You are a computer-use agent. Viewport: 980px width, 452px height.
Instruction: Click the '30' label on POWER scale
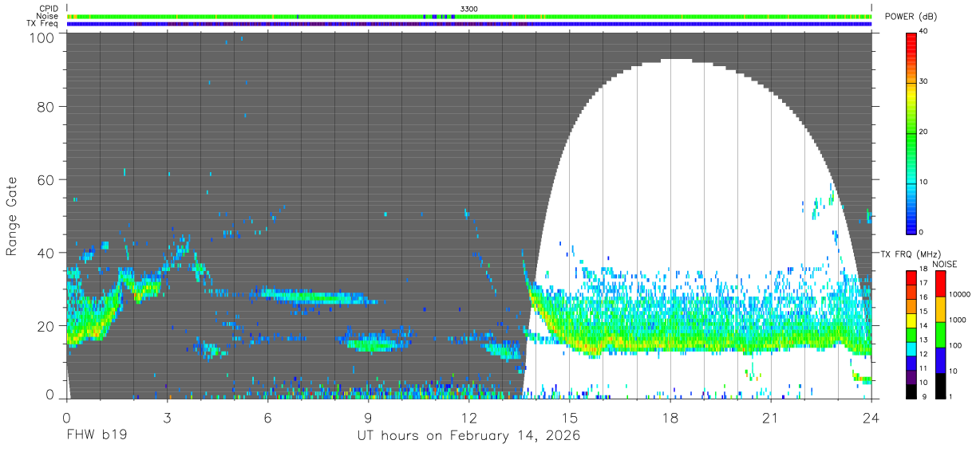pos(924,81)
